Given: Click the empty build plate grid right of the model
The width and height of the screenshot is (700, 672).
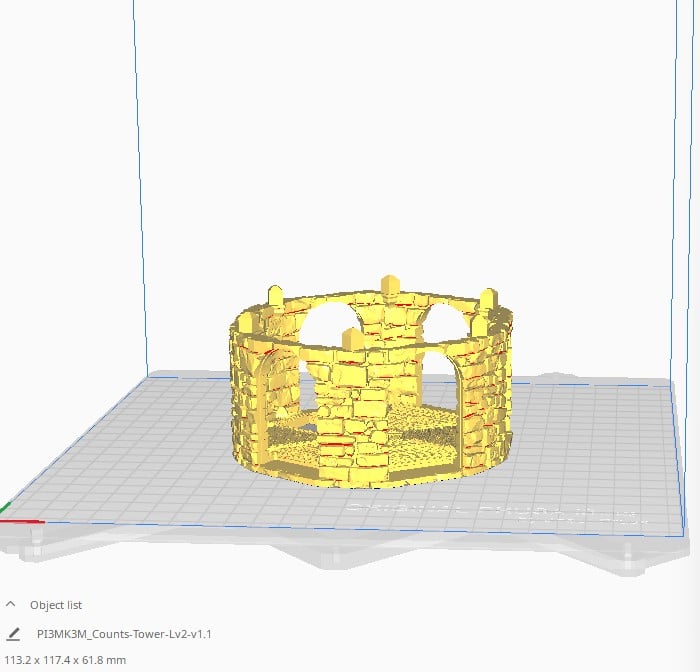Looking at the screenshot, I should pos(580,450).
